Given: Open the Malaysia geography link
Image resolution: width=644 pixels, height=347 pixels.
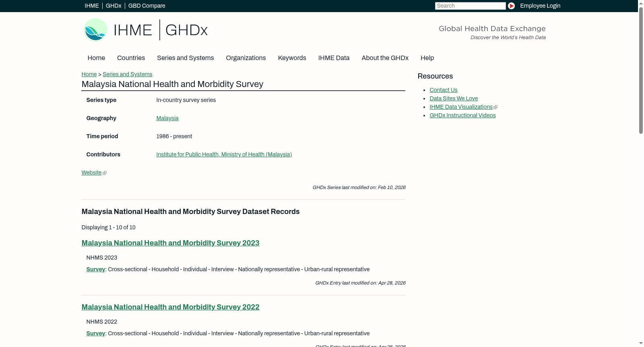Looking at the screenshot, I should pyautogui.click(x=167, y=118).
